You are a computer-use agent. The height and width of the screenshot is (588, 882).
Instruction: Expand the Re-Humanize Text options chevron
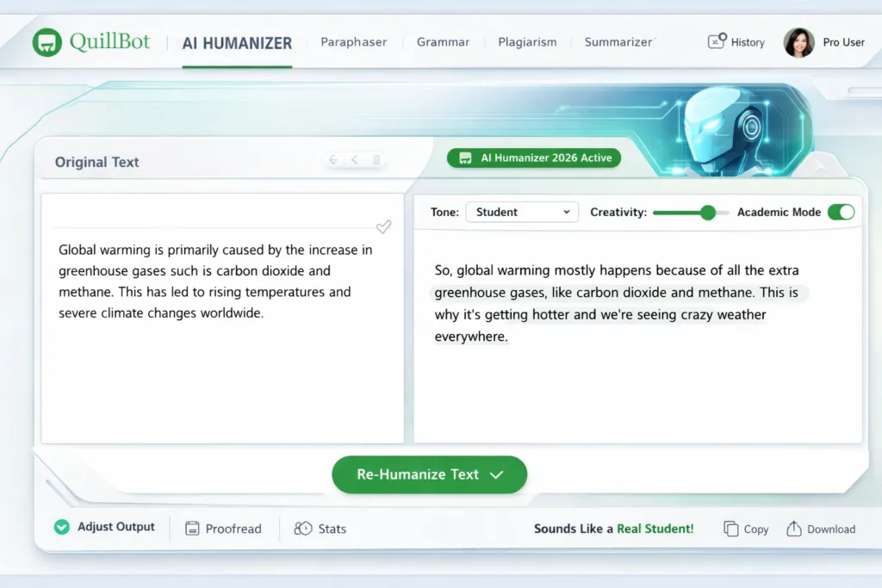pyautogui.click(x=497, y=473)
